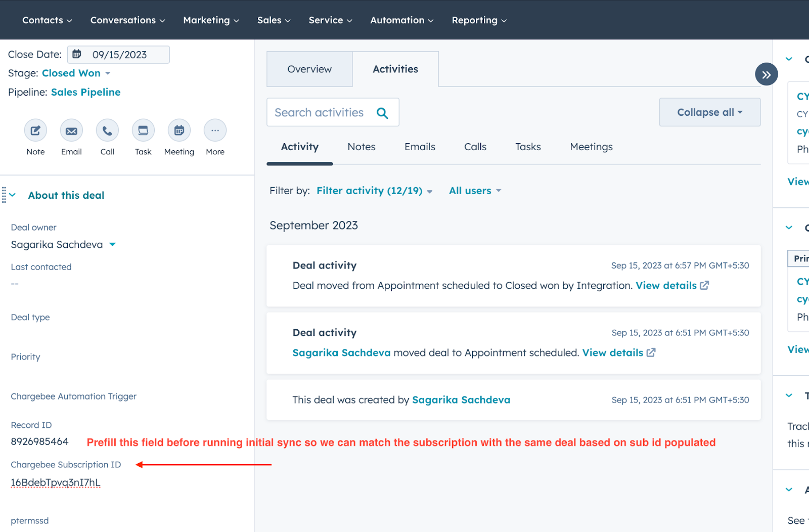Screen dimensions: 809x532
Task: Collapse the About this deal section
Action: click(x=13, y=195)
